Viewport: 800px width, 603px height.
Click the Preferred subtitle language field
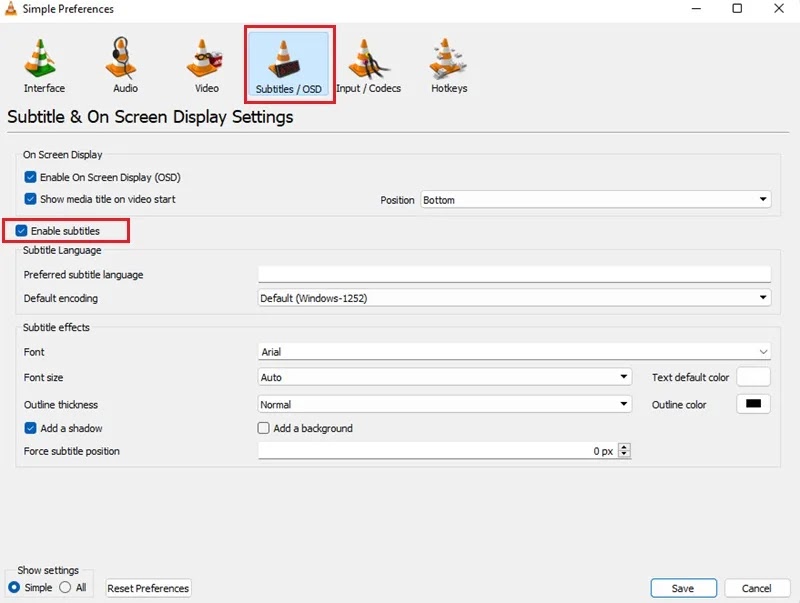click(x=514, y=274)
